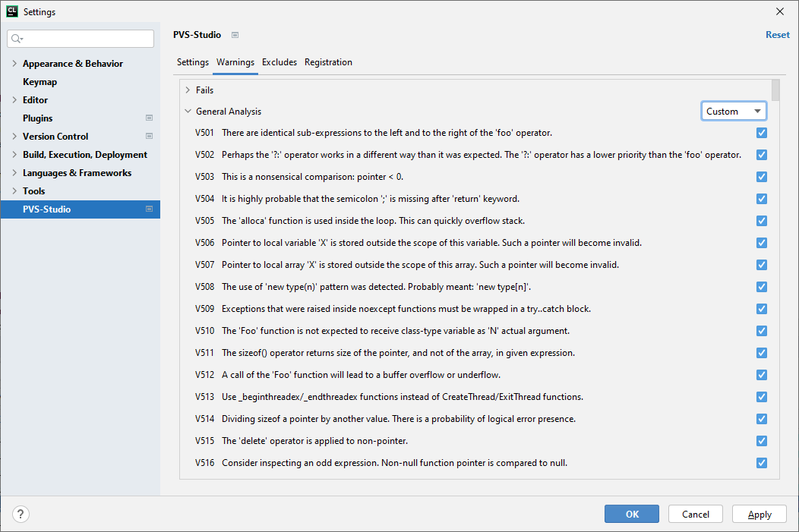Toggle the V507 local array checkbox

point(762,265)
